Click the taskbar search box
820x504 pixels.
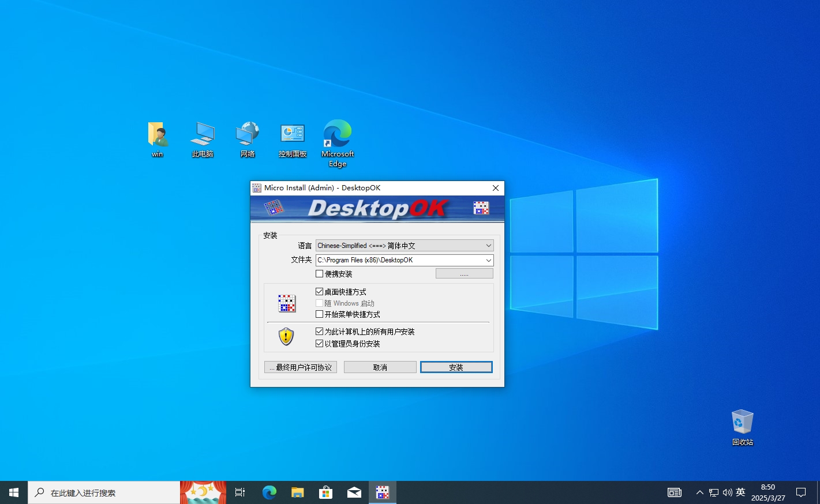[104, 492]
